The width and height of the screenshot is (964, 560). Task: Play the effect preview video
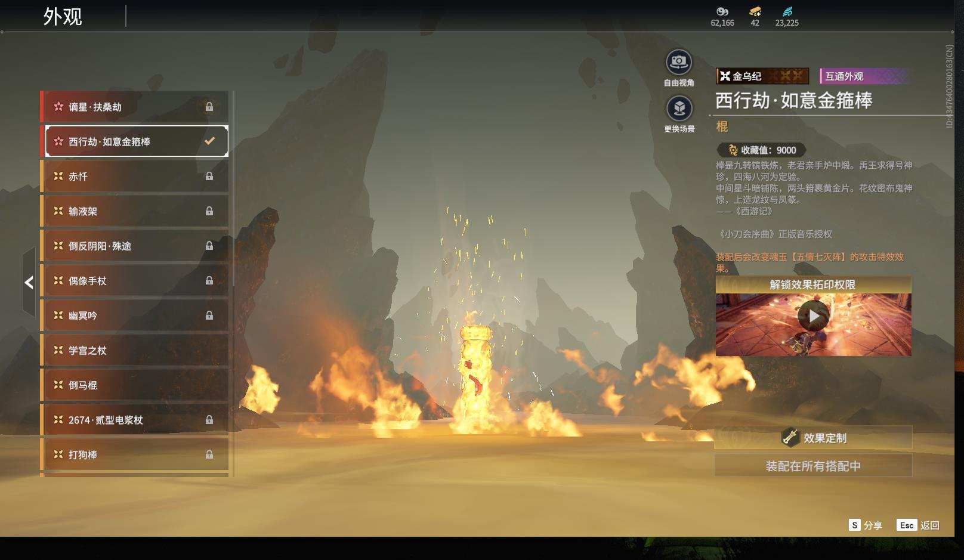coord(814,316)
